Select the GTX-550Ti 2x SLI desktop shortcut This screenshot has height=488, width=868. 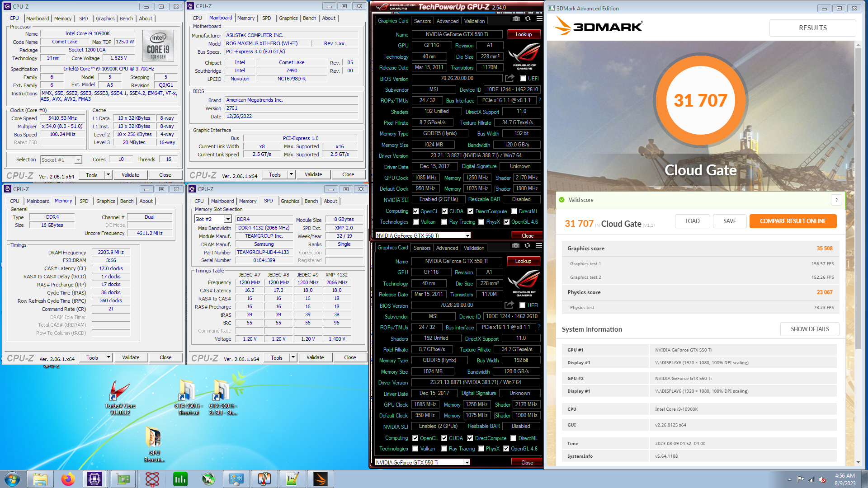(223, 398)
